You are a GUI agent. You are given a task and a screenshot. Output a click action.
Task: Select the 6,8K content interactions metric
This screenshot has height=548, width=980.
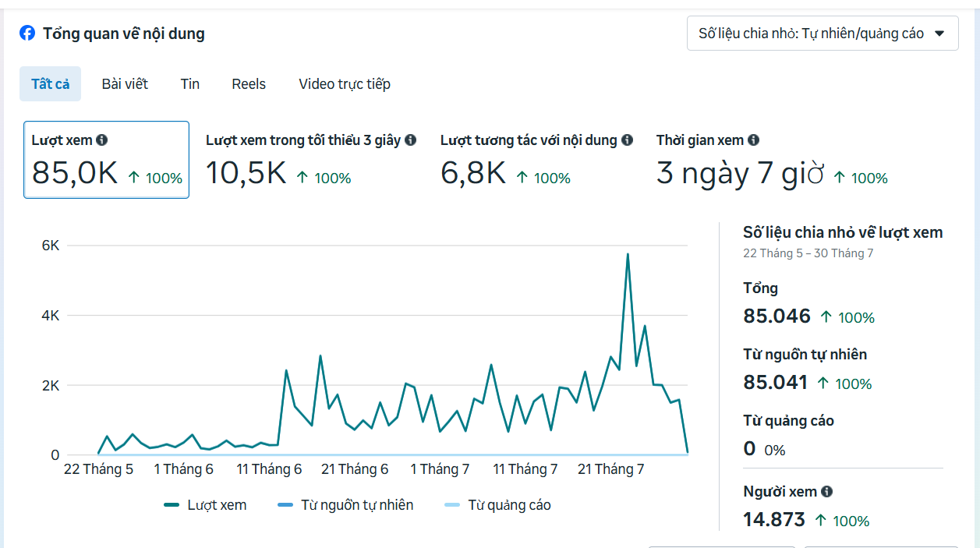(x=473, y=173)
